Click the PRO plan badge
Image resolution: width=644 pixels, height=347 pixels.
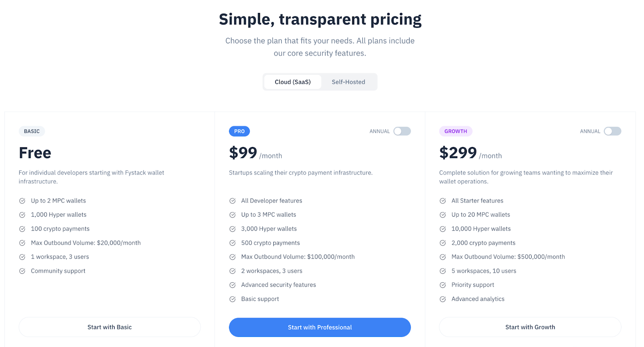239,131
